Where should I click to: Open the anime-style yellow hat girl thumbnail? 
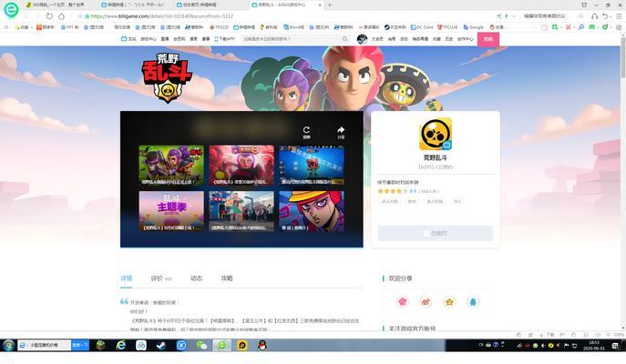click(312, 211)
